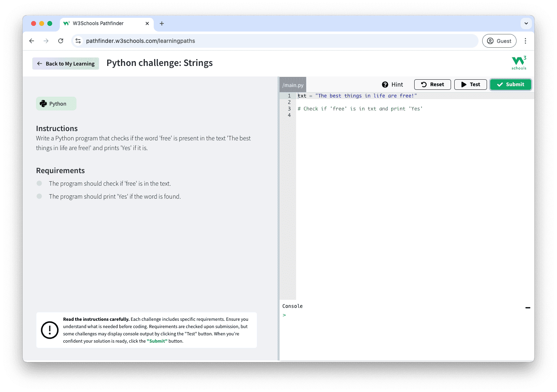Go back using browser back arrow

(x=32, y=41)
